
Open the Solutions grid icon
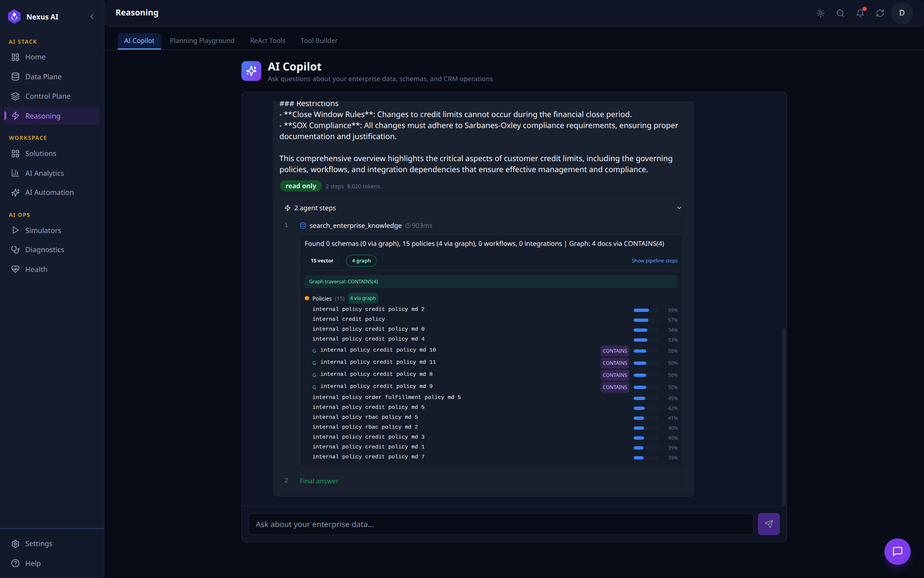(x=15, y=153)
